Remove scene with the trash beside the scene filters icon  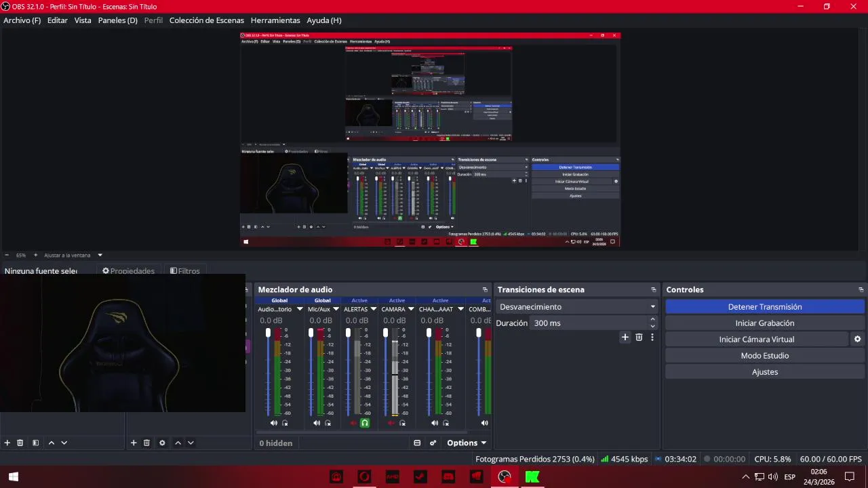(20, 443)
